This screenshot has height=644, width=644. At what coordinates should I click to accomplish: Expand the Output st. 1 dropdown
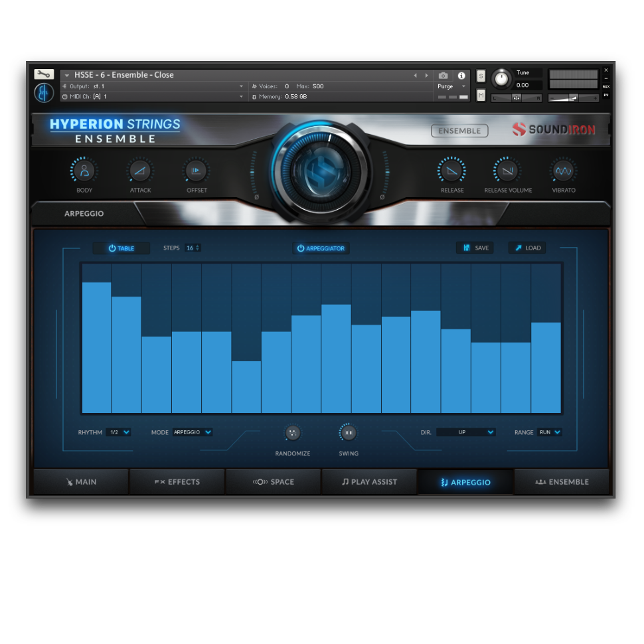click(241, 86)
